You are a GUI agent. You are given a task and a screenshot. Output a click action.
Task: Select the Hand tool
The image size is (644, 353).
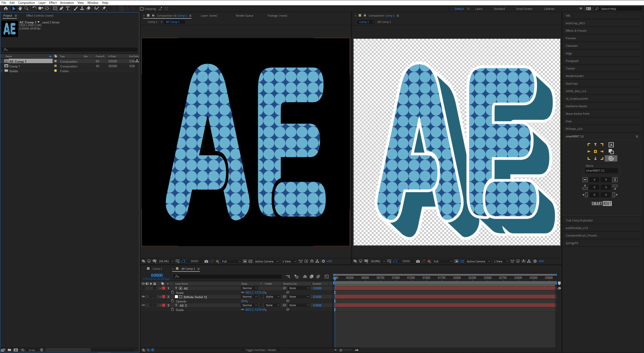click(x=20, y=9)
